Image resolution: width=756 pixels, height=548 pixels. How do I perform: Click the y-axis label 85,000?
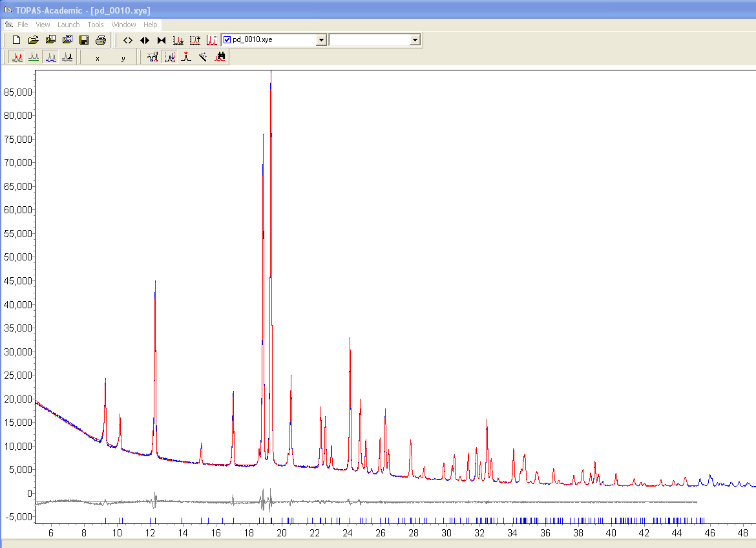(x=18, y=92)
